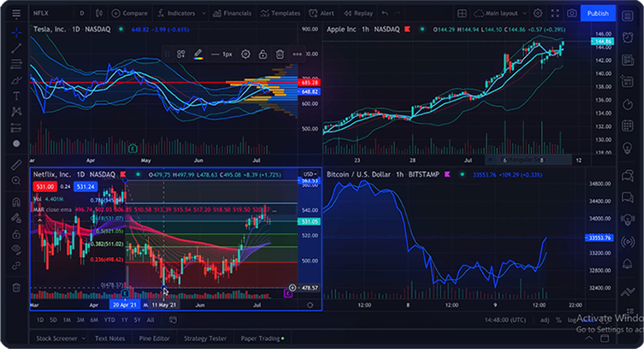The image size is (644, 349).
Task: Select the trend line drawing tool
Action: coord(16,48)
